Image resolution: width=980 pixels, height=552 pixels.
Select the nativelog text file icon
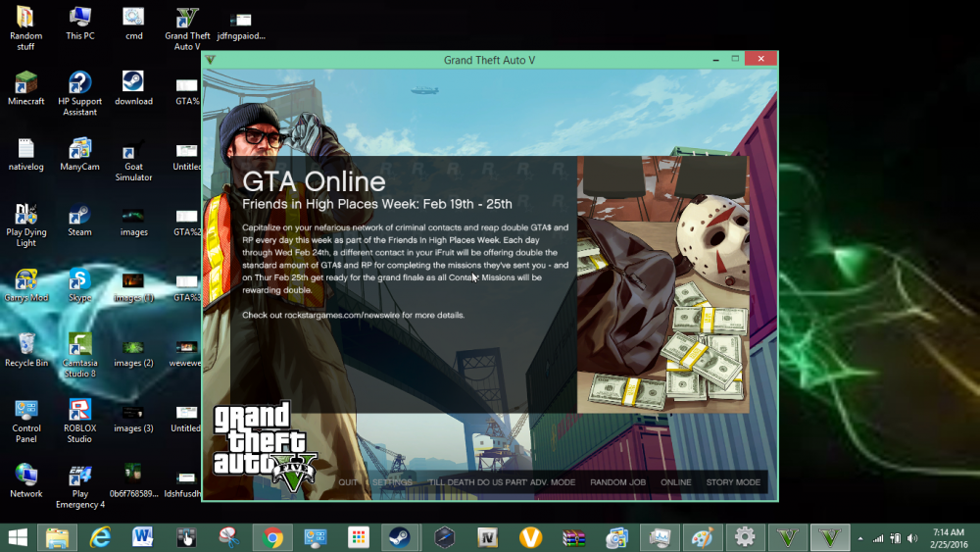pos(25,154)
